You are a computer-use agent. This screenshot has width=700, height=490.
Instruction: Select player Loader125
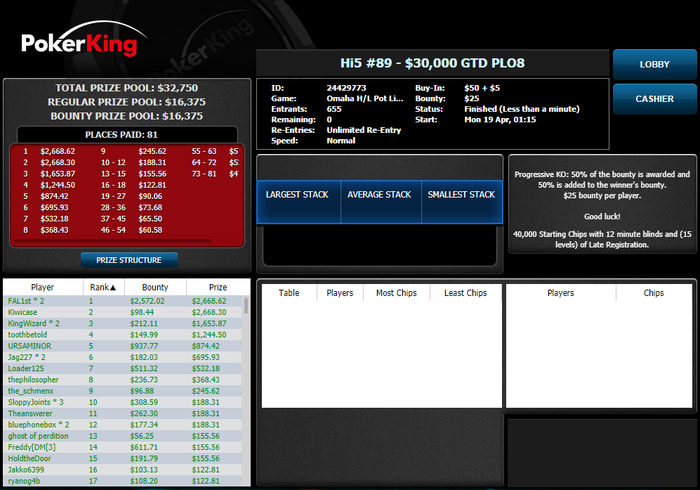coord(123,368)
